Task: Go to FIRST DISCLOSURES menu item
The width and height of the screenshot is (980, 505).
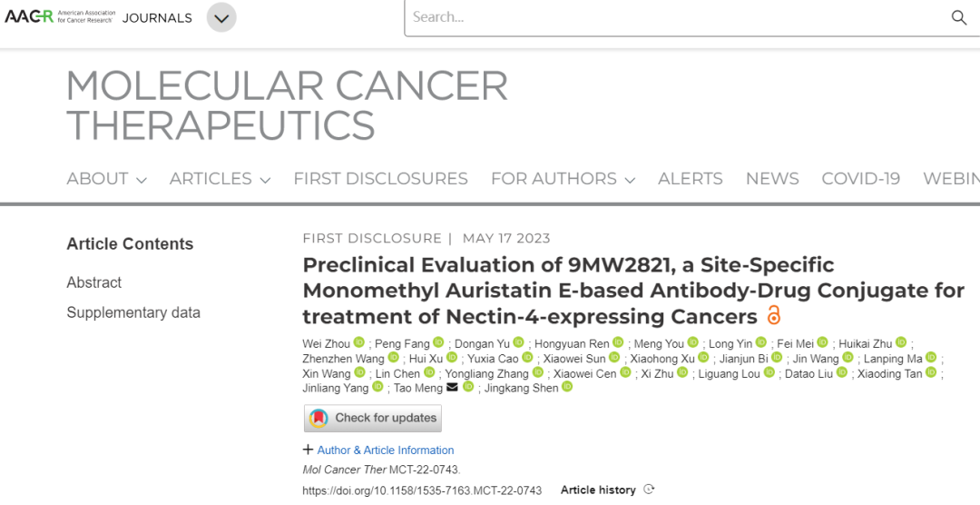Action: click(x=380, y=179)
